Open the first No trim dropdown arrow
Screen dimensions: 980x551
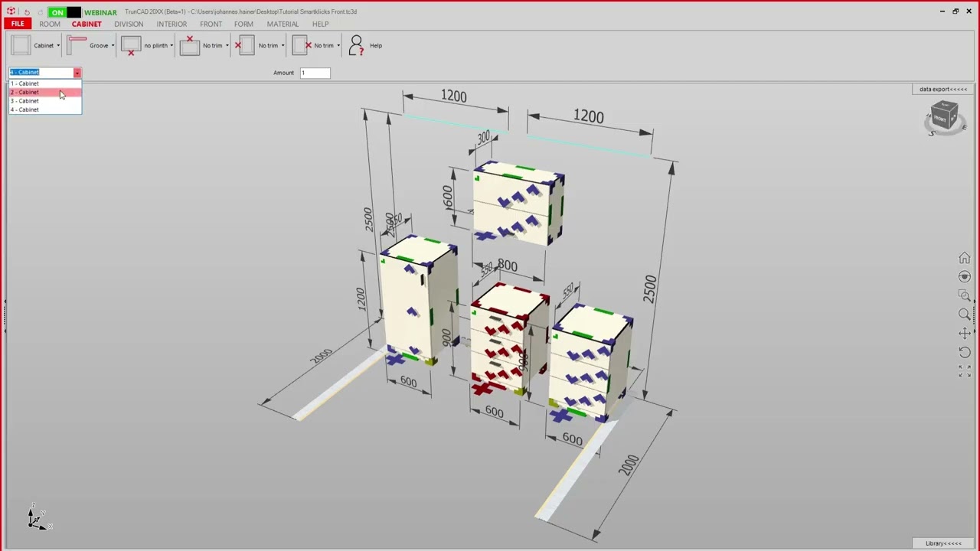227,46
